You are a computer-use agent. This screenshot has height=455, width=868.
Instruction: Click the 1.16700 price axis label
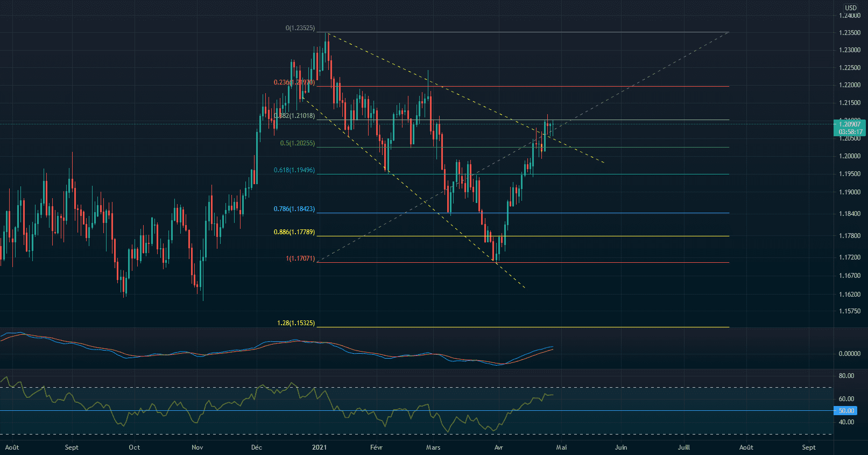[850, 276]
